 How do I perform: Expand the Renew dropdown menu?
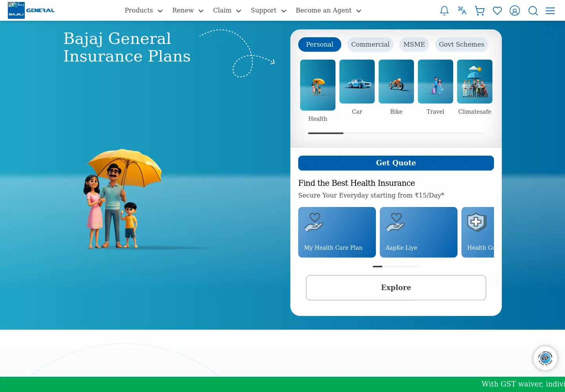click(188, 11)
